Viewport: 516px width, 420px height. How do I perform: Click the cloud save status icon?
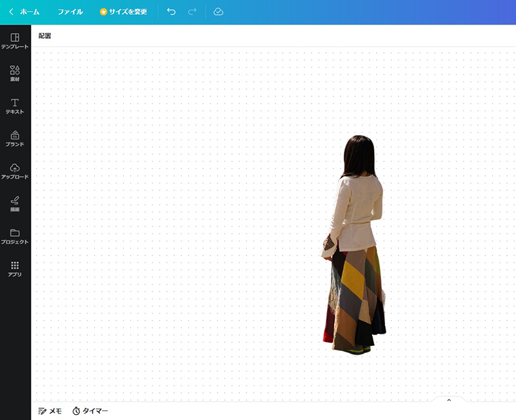coord(218,11)
